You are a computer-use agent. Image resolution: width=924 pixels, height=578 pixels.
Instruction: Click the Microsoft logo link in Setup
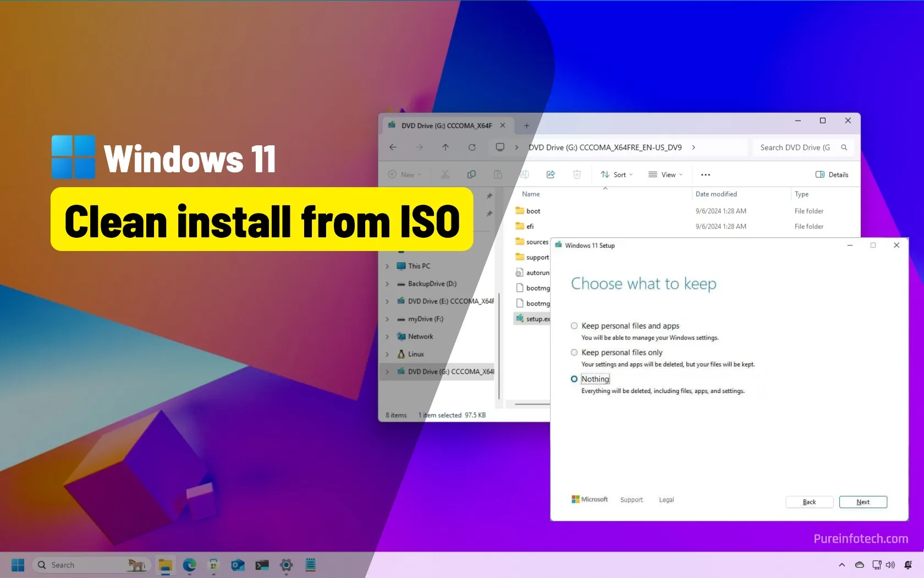click(590, 499)
